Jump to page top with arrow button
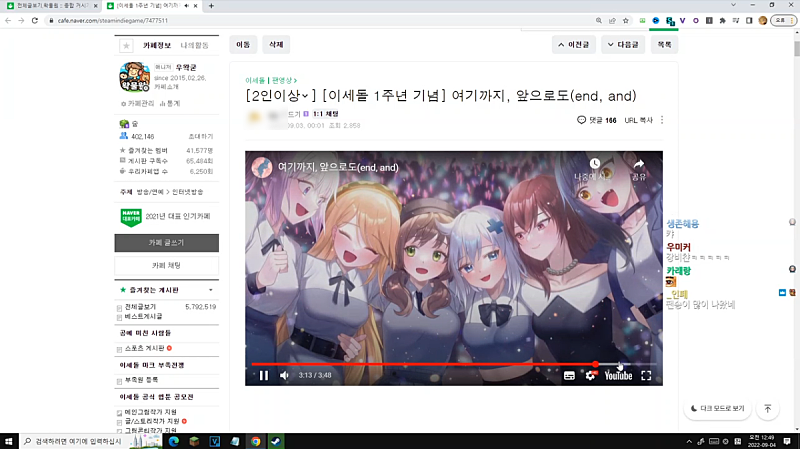 coord(768,408)
